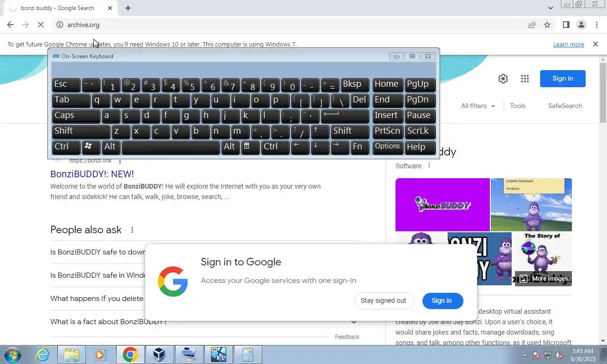The height and width of the screenshot is (364, 607).
Task: Open the All filters dropdown
Action: click(478, 106)
